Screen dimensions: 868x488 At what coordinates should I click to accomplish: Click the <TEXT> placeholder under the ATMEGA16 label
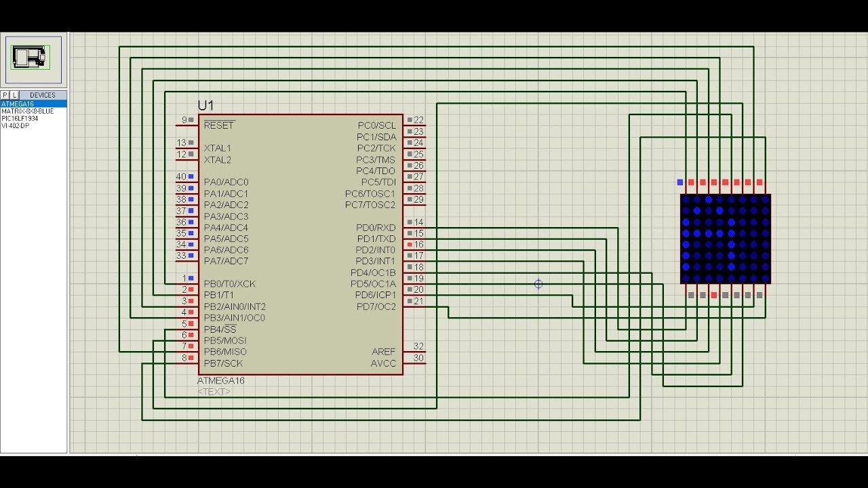coord(213,390)
